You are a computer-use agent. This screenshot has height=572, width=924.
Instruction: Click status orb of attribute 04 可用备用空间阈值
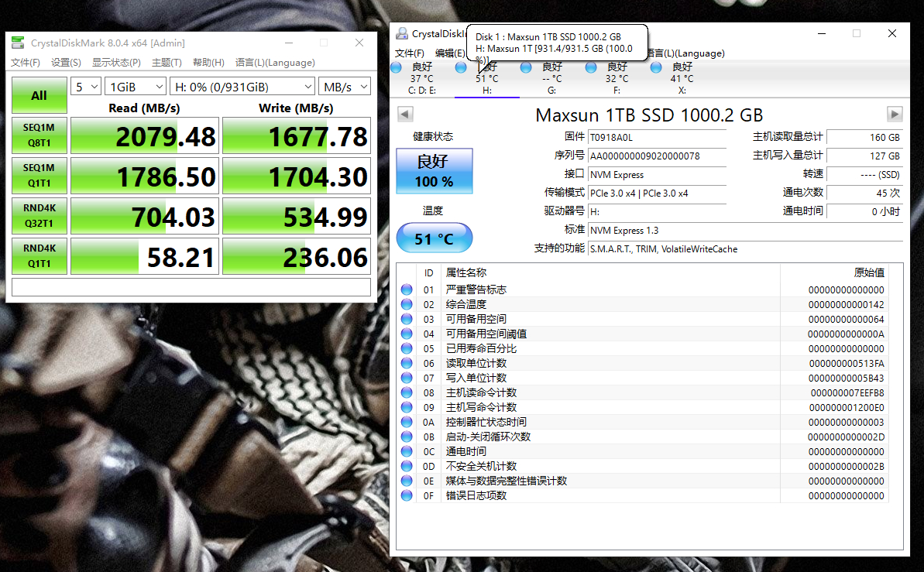(407, 334)
